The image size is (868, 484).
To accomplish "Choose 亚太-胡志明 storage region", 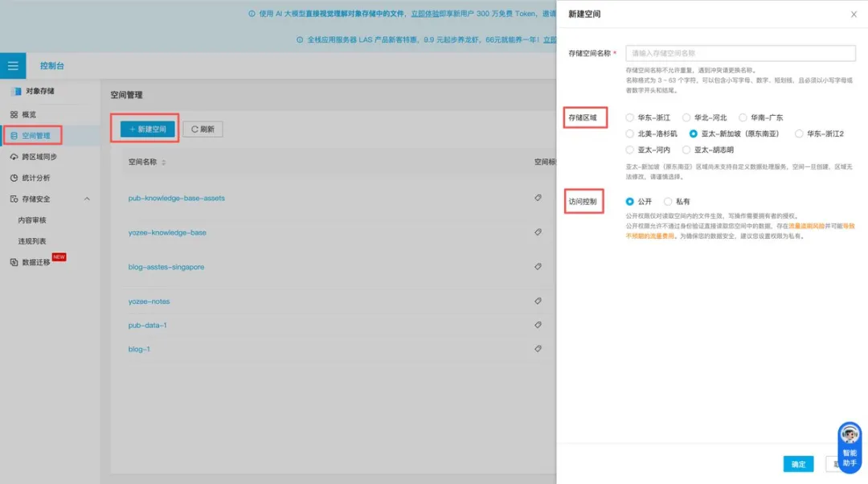I will [x=686, y=150].
